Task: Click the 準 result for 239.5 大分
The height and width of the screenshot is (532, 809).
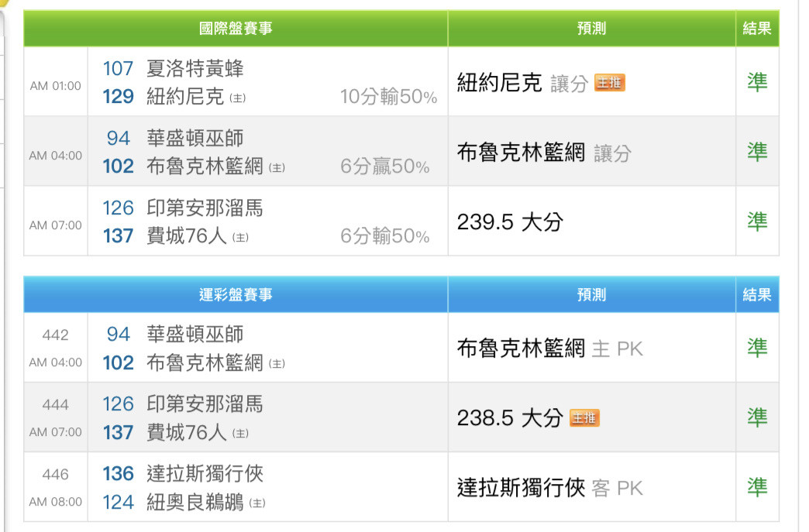Action: coord(757,221)
